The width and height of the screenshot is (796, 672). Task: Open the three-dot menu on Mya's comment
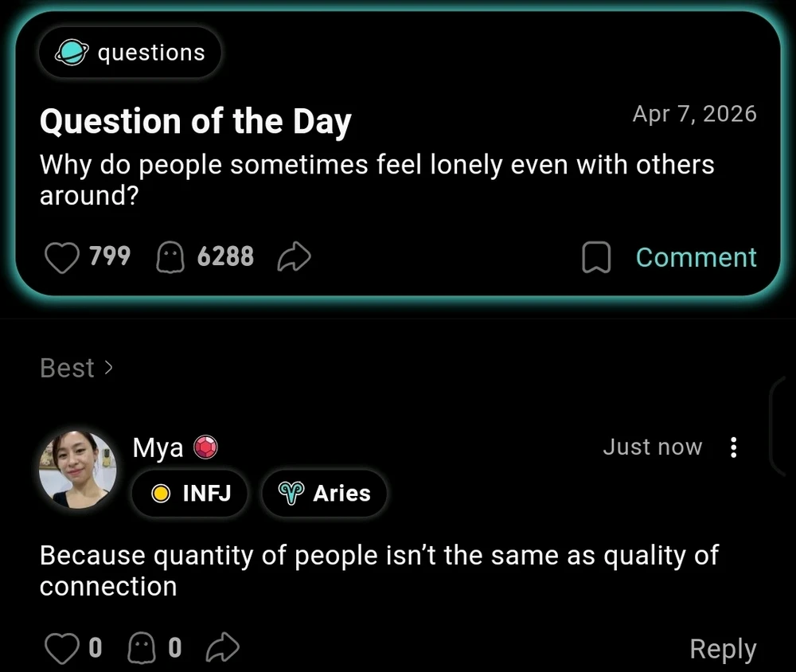pos(733,447)
